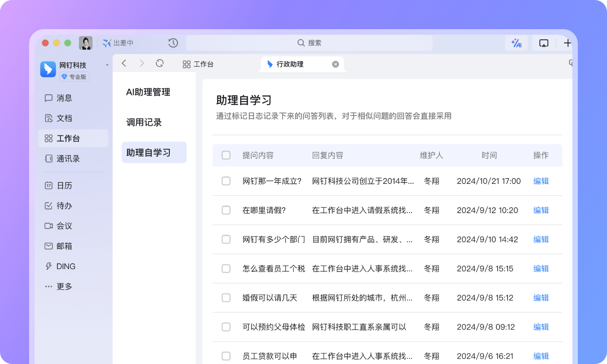Click 编辑 for the 2024/9/10 14:42 entry
Screen dimensions: 607x364
tap(541, 239)
